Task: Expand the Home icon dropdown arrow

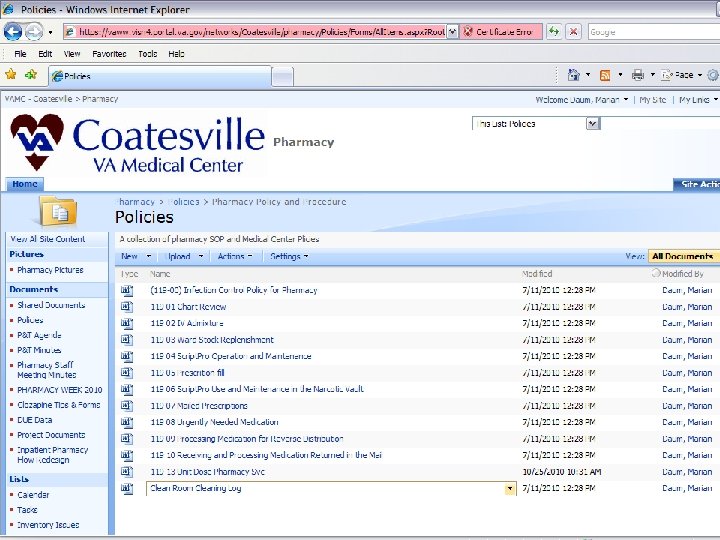Action: point(588,75)
